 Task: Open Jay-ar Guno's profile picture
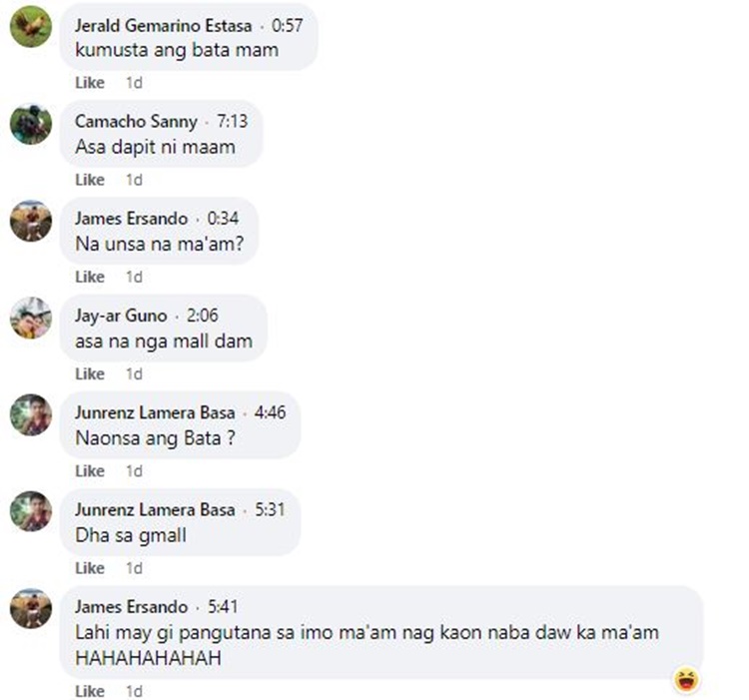[31, 318]
